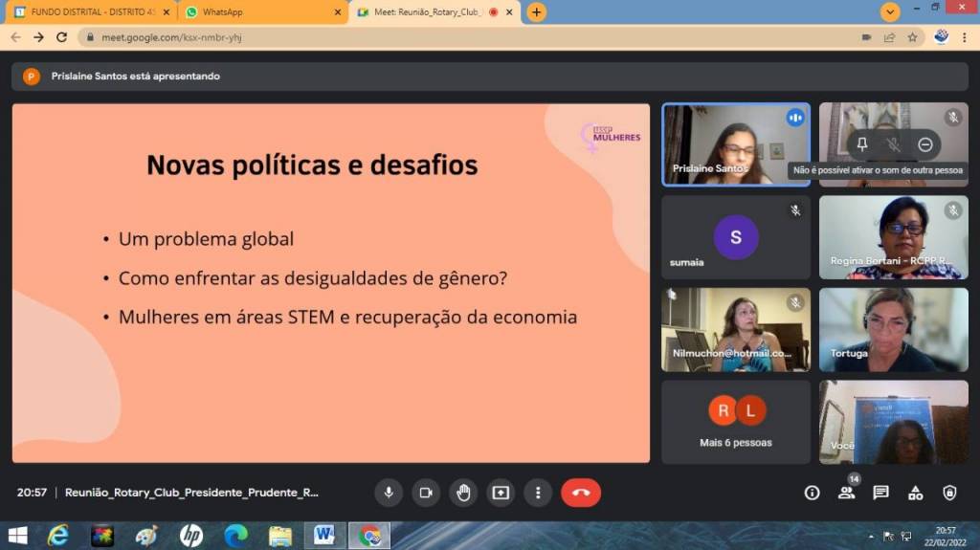This screenshot has width=980, height=550.
Task: Click the present screen button
Action: (x=501, y=493)
